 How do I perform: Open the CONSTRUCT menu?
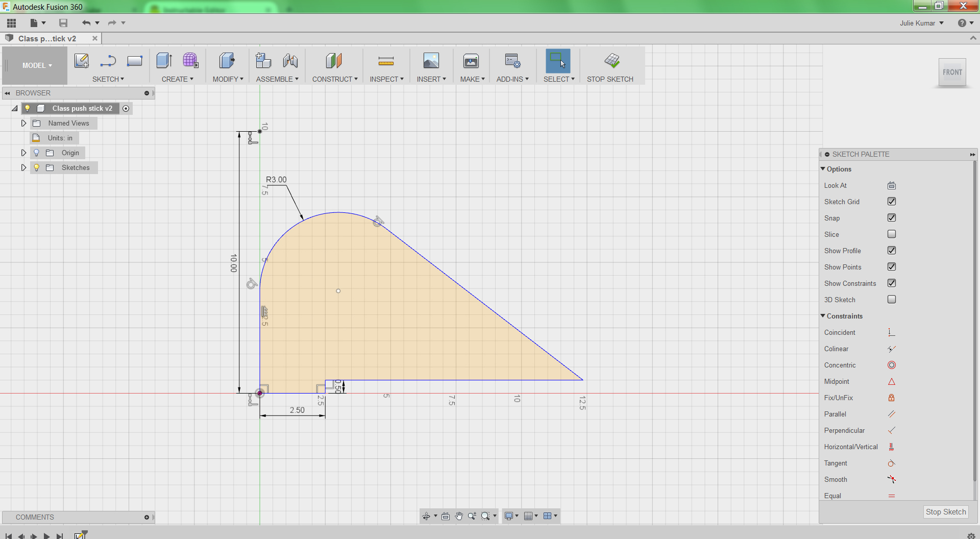pos(335,79)
